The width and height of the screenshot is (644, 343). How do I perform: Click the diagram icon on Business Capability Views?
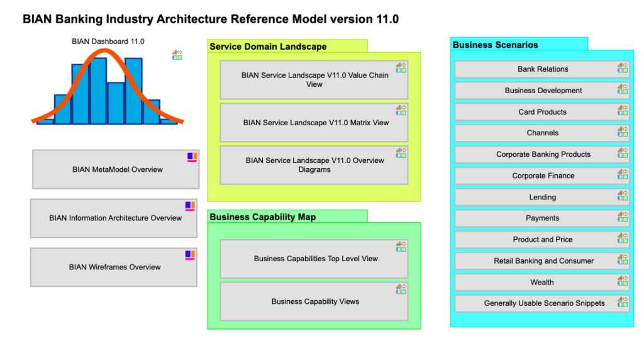click(401, 289)
